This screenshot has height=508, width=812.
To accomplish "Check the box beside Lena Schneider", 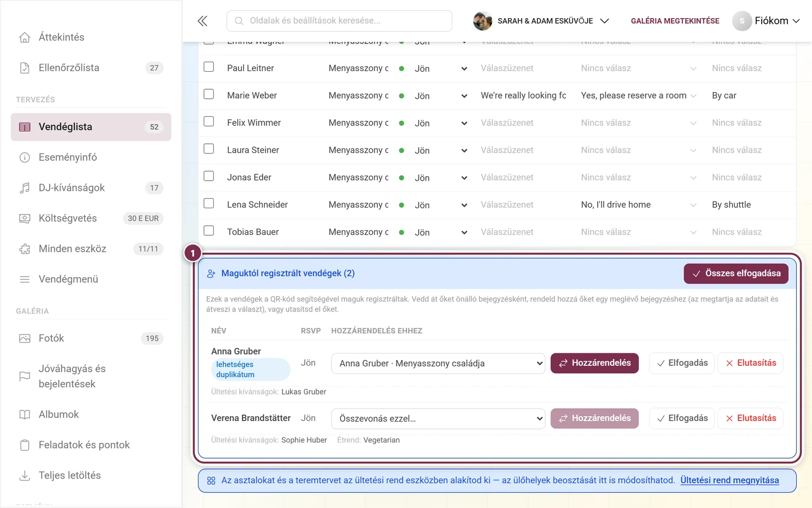I will tap(209, 203).
